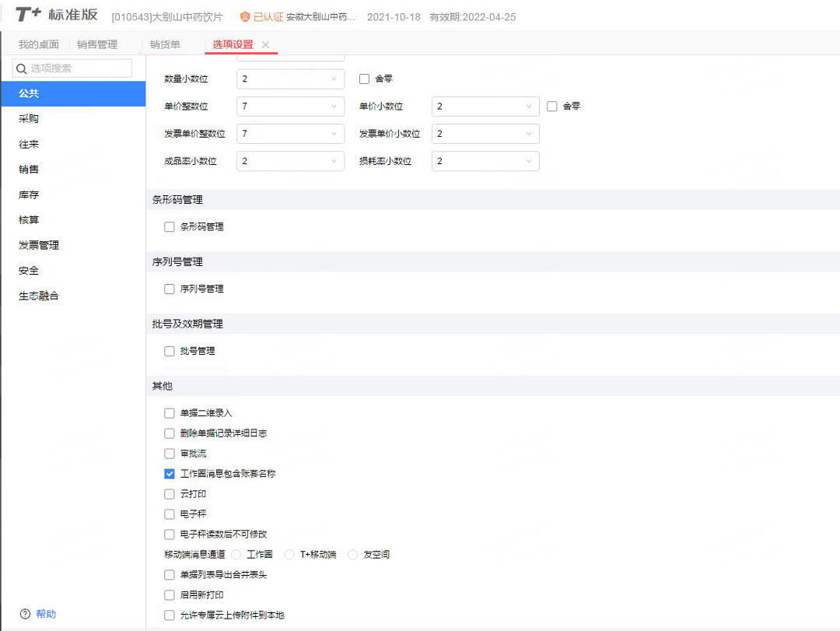This screenshot has height=631, width=840.
Task: Open the 成品率小数位 dropdown
Action: click(290, 161)
